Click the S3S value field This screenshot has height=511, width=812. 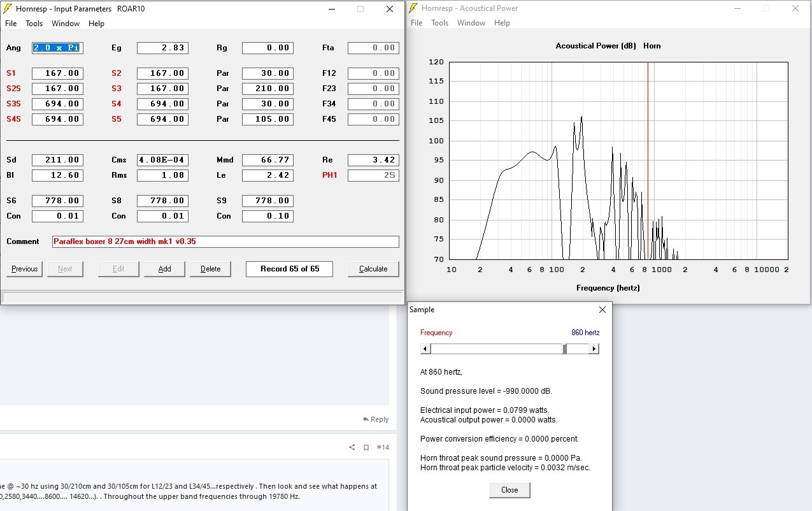[57, 104]
